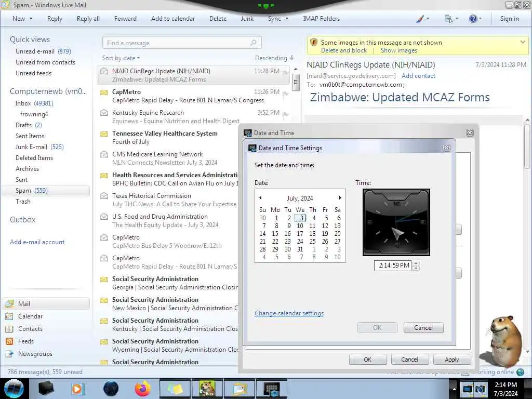
Task: Click OK in the Date and Time window
Action: [368, 360]
